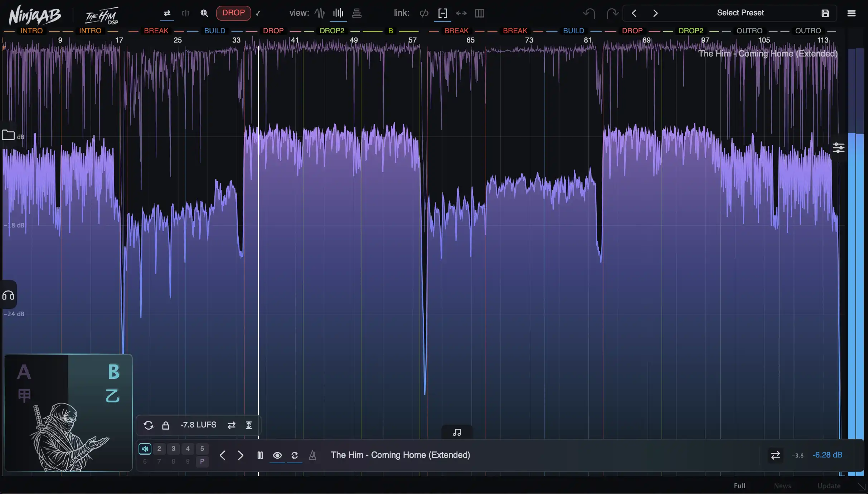Click the -6.28 dB gain value

tap(827, 455)
